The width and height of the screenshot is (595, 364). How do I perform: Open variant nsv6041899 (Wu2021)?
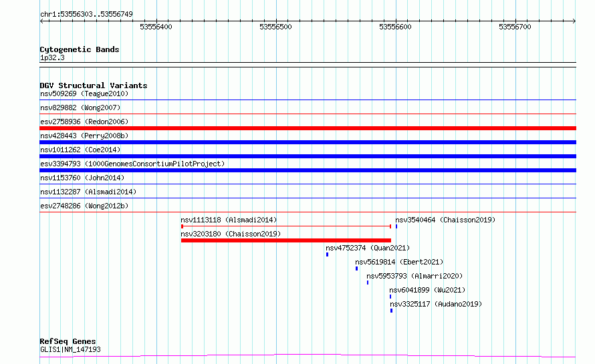click(x=427, y=290)
